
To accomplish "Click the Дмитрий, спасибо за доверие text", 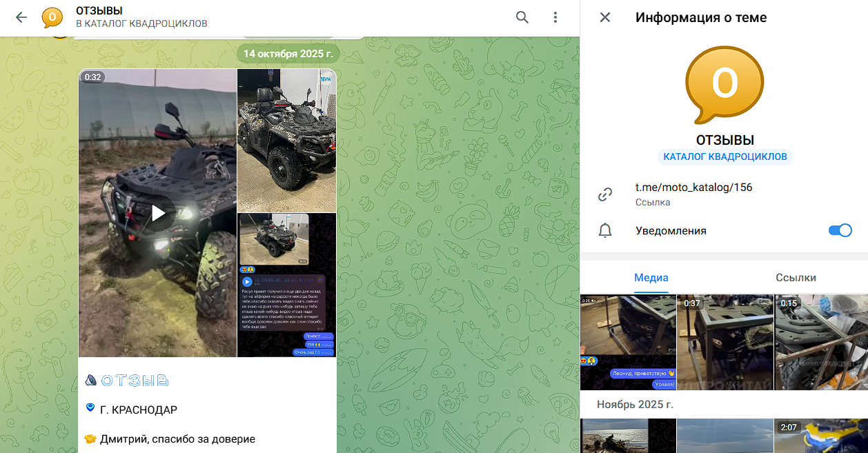I will 177,439.
